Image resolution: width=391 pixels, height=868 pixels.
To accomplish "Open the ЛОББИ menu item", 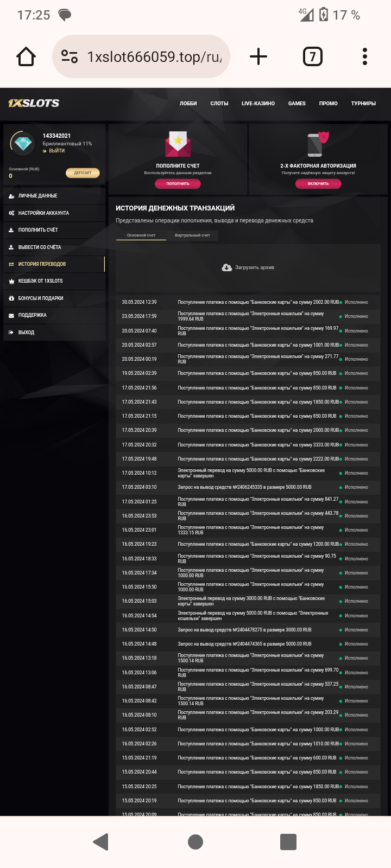I will [188, 103].
